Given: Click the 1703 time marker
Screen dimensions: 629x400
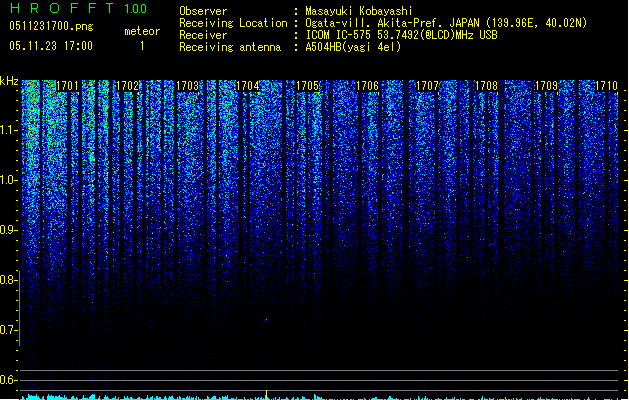Looking at the screenshot, I should pyautogui.click(x=187, y=86).
